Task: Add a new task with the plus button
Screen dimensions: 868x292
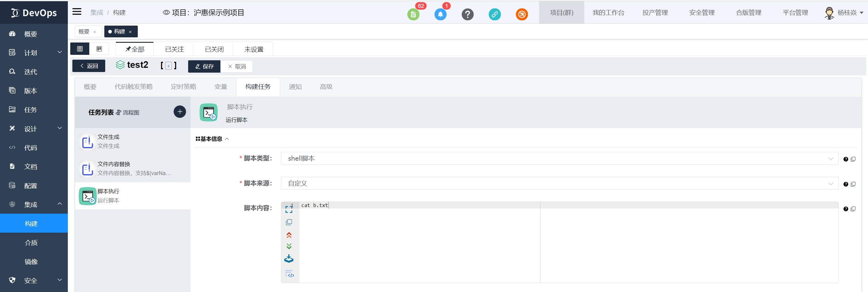Action: [x=180, y=111]
